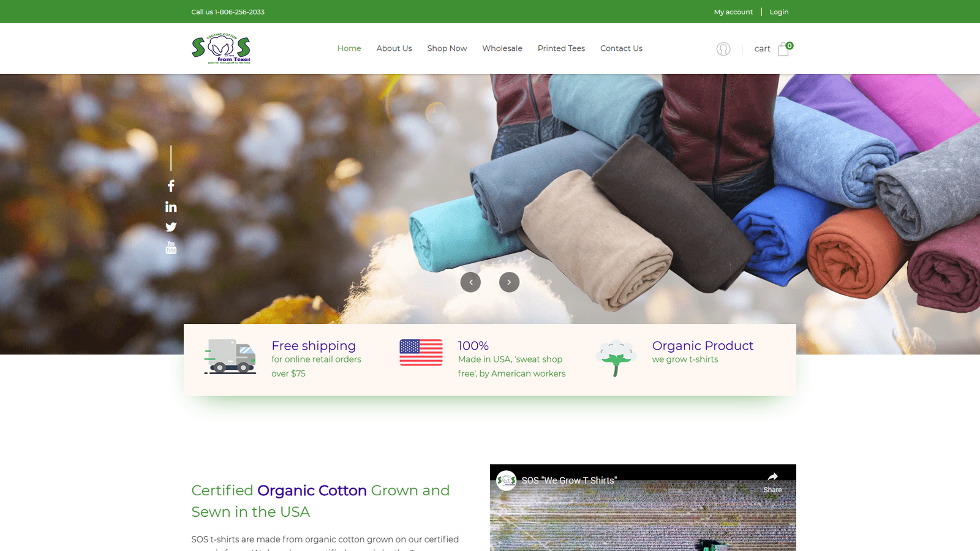
Task: Switch to the Shop Now page
Action: [447, 48]
